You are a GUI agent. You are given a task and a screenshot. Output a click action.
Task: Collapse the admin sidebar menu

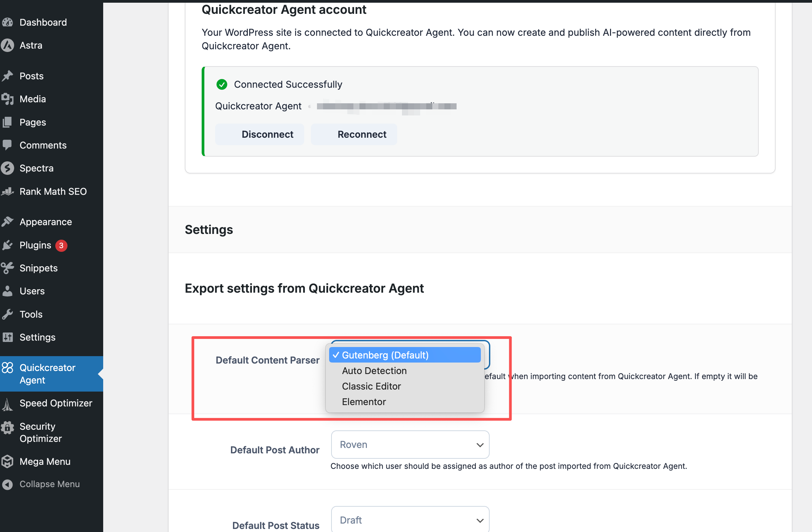8,484
